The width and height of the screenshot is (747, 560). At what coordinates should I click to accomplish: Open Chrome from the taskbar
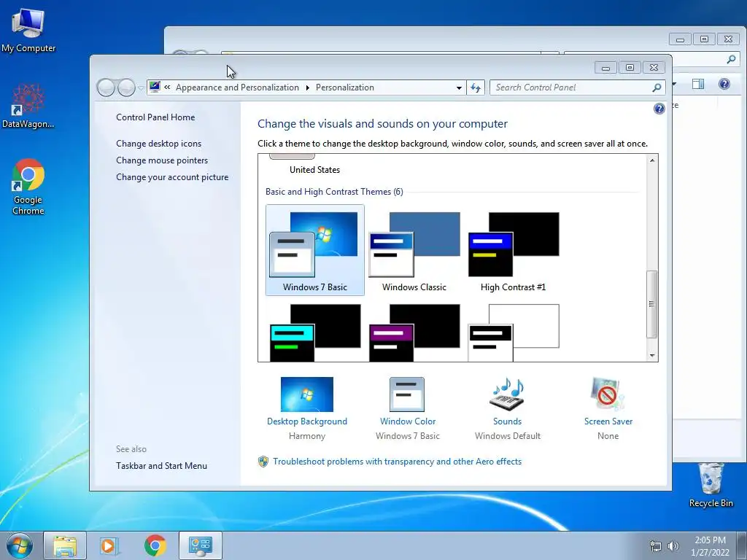pos(155,545)
